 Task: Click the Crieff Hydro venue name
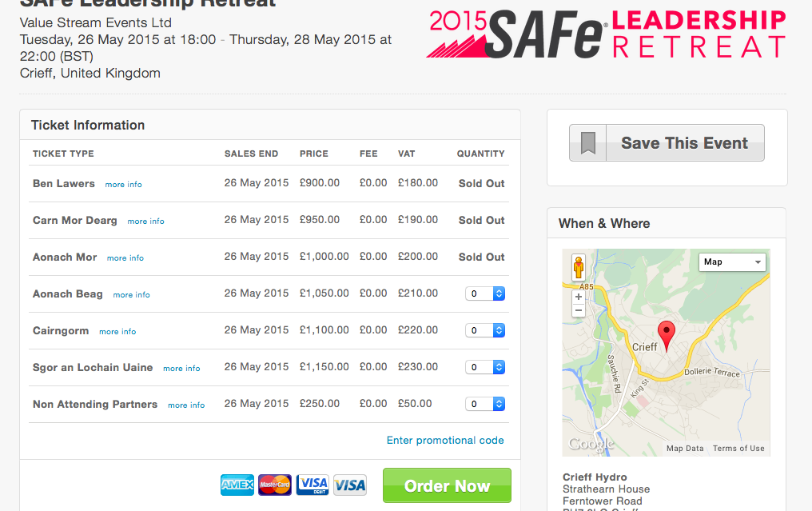(x=595, y=477)
